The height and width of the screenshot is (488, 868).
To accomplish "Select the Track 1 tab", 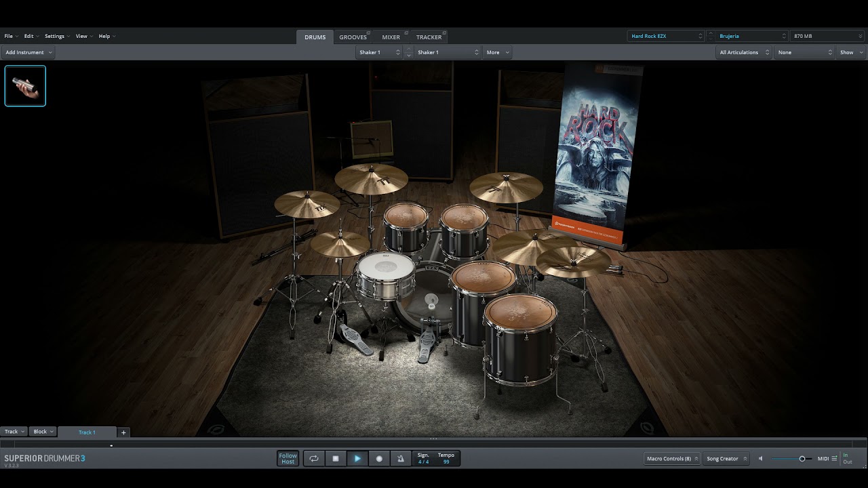I will pos(87,432).
